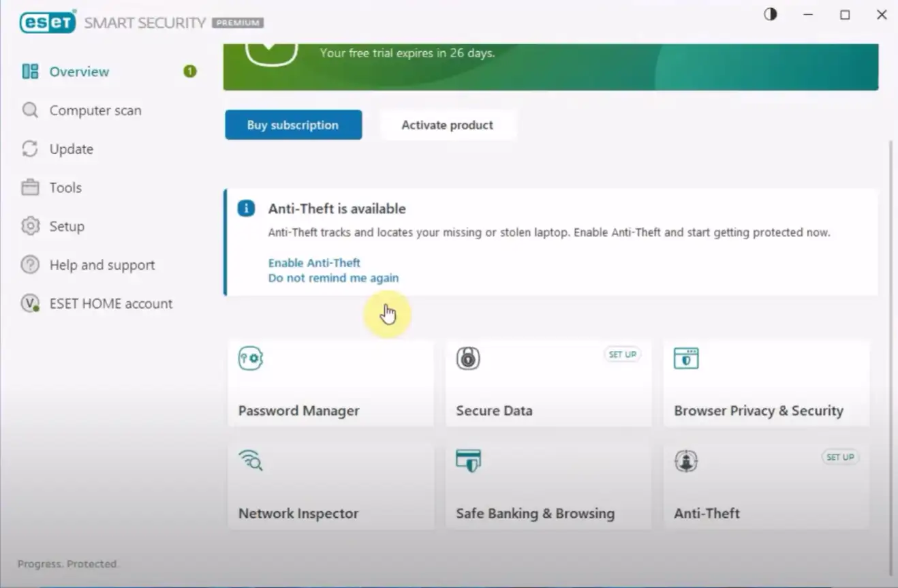Open the Overview section
Image resolution: width=898 pixels, height=588 pixels.
[79, 72]
